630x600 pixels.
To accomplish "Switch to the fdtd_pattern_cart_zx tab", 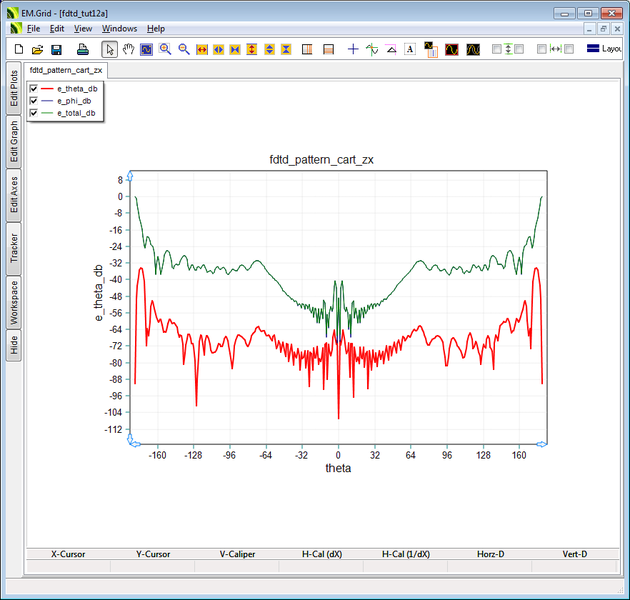I will pyautogui.click(x=66, y=70).
